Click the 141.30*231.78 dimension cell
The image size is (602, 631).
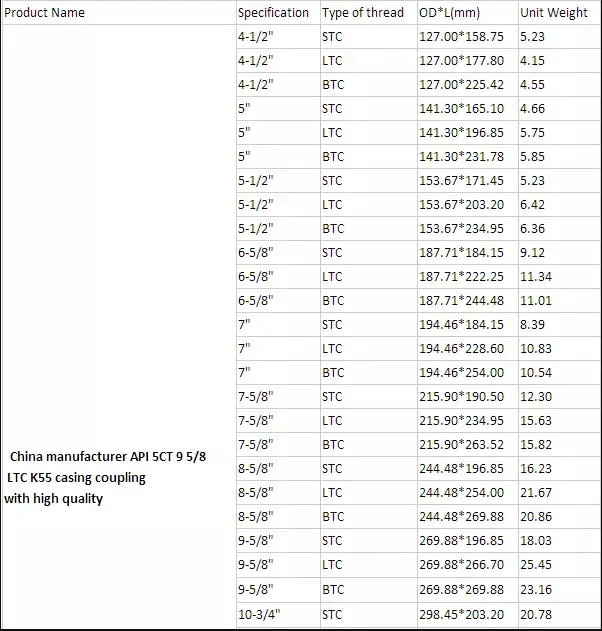point(460,157)
